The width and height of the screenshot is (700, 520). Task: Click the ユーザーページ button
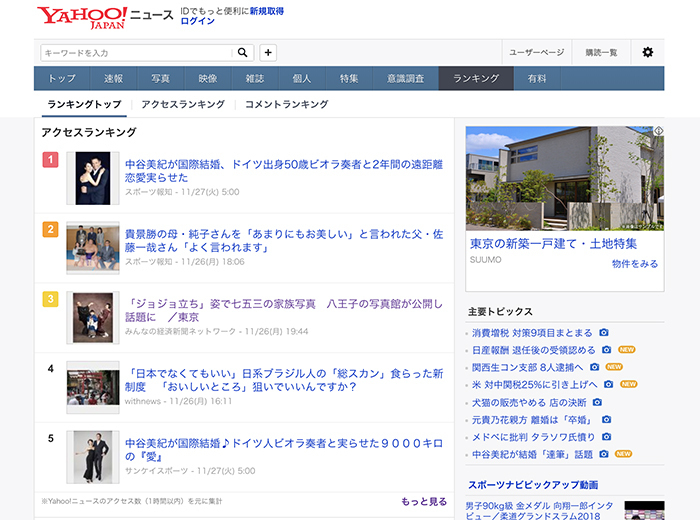[x=537, y=52]
